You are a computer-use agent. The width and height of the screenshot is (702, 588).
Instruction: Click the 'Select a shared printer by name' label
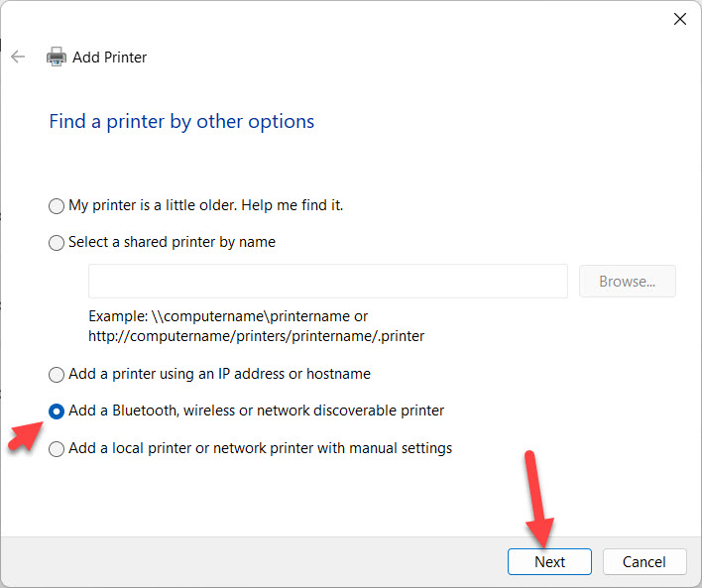click(x=172, y=242)
